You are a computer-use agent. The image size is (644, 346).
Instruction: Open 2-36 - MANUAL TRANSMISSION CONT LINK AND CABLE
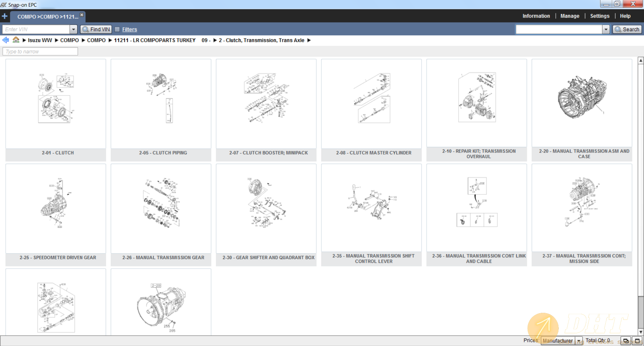pyautogui.click(x=477, y=208)
